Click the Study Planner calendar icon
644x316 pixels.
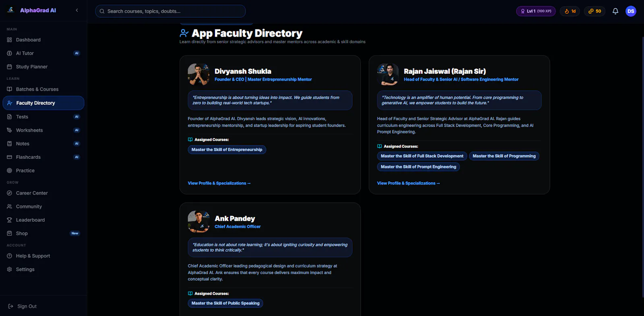click(x=9, y=67)
